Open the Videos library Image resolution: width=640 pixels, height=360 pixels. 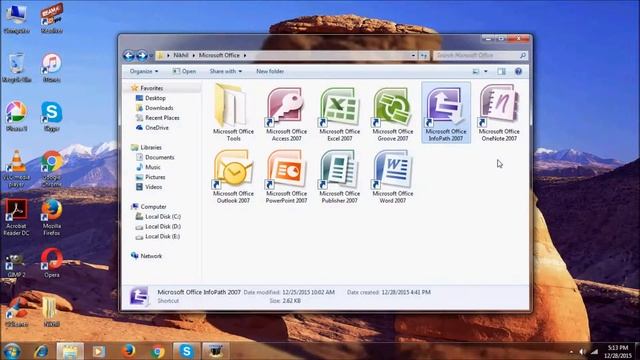coord(153,187)
